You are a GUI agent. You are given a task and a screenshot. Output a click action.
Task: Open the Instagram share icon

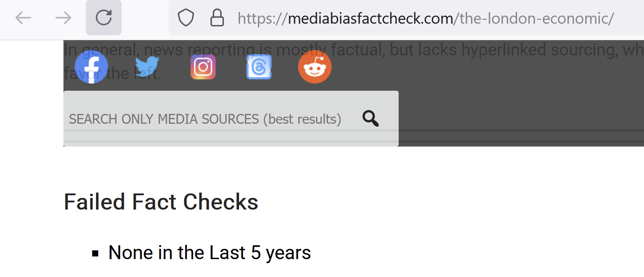coord(203,67)
